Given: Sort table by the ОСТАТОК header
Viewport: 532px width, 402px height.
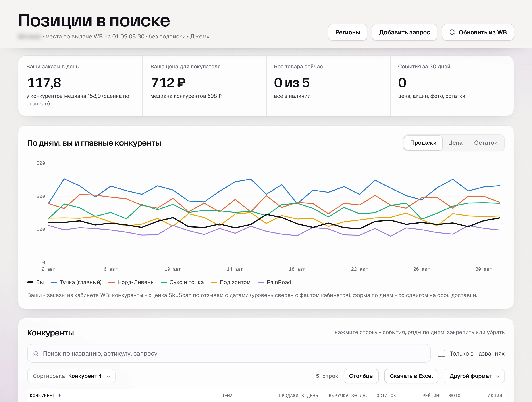Looking at the screenshot, I should 386,396.
